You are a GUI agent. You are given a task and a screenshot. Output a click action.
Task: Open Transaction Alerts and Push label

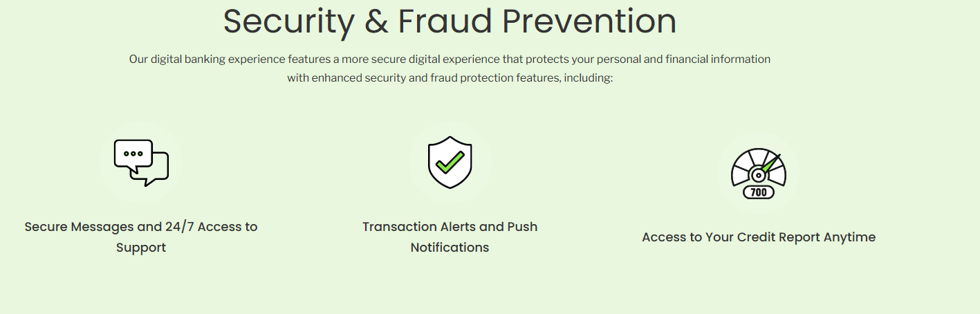450,227
